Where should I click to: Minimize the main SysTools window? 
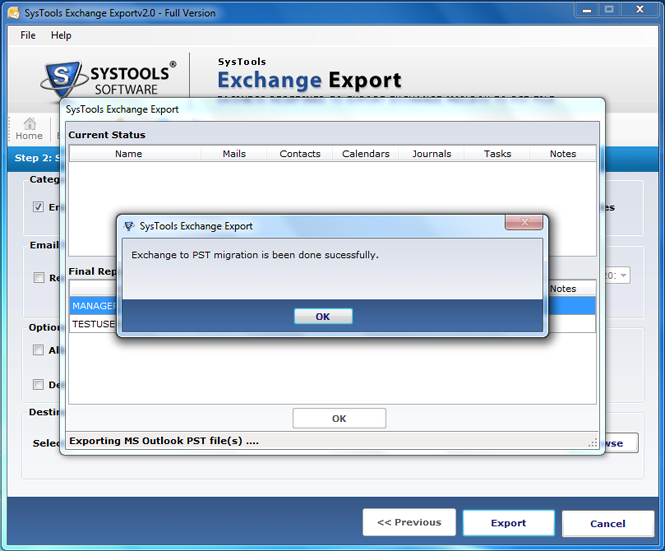[x=587, y=10]
